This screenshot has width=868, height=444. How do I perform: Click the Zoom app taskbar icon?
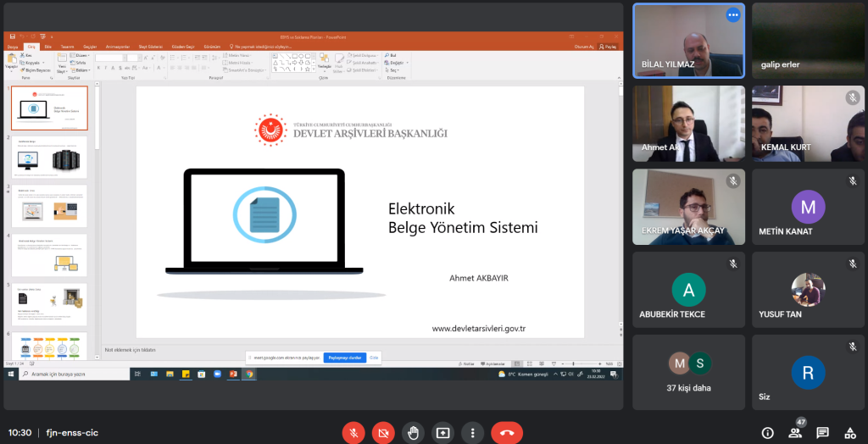pyautogui.click(x=218, y=375)
